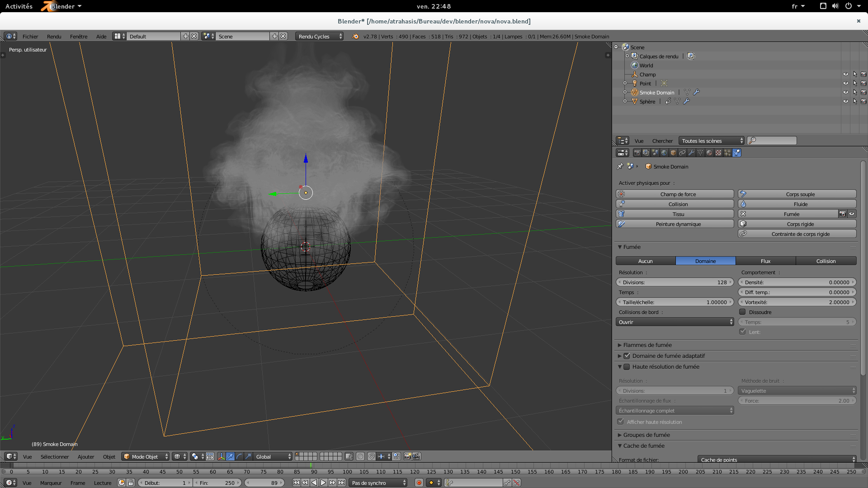Open the Rendu Cycles engine dropdown
This screenshot has height=488, width=868.
[319, 36]
